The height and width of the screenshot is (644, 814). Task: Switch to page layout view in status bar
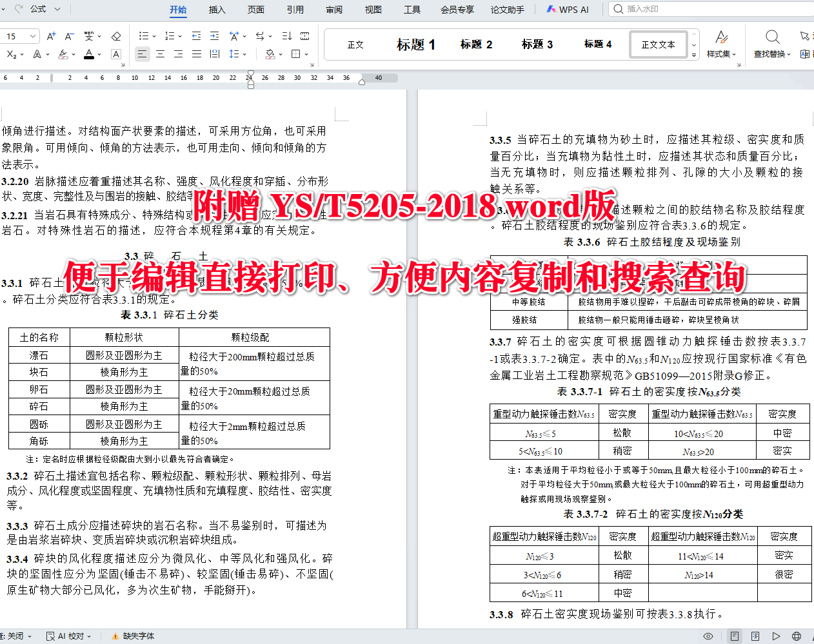coord(734,636)
